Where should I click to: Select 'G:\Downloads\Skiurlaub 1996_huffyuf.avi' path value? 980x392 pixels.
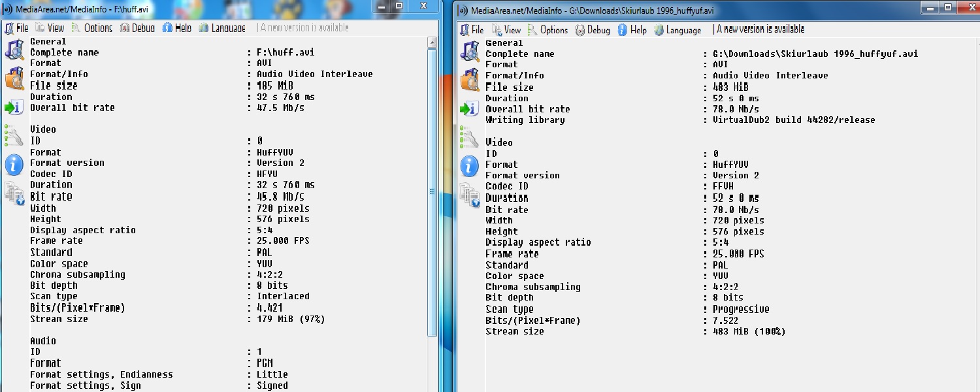tap(815, 54)
